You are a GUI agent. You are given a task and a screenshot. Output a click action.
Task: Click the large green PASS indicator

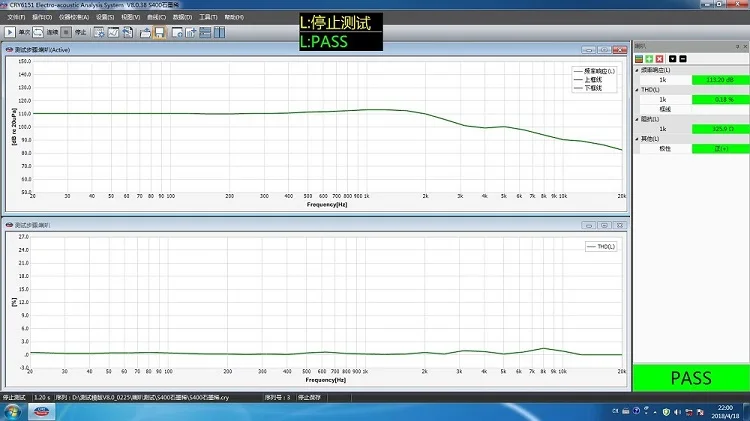[x=691, y=378]
